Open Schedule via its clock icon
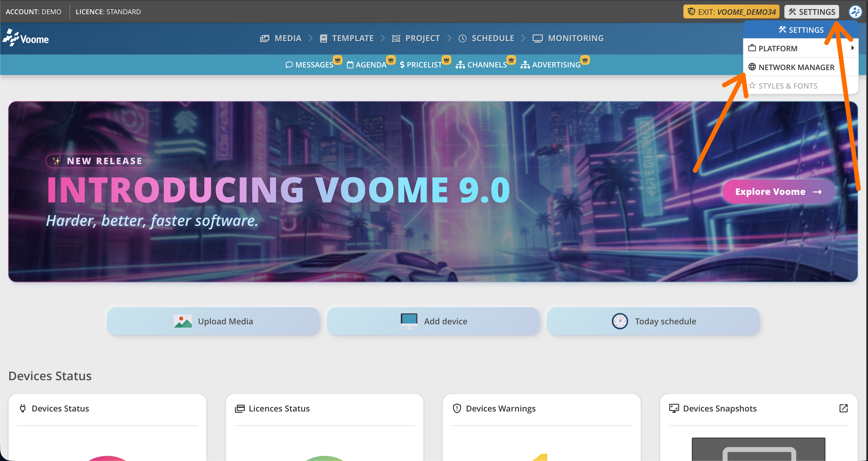This screenshot has height=461, width=868. (463, 39)
